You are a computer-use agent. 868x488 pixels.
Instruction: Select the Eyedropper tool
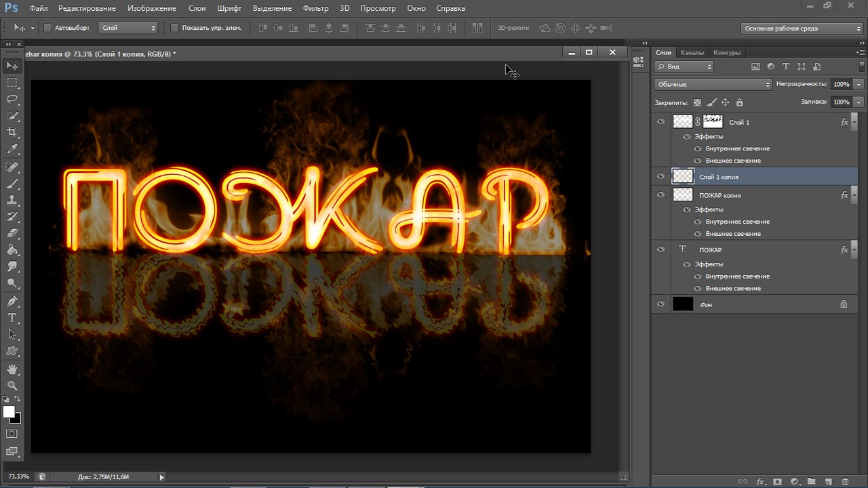click(x=12, y=149)
